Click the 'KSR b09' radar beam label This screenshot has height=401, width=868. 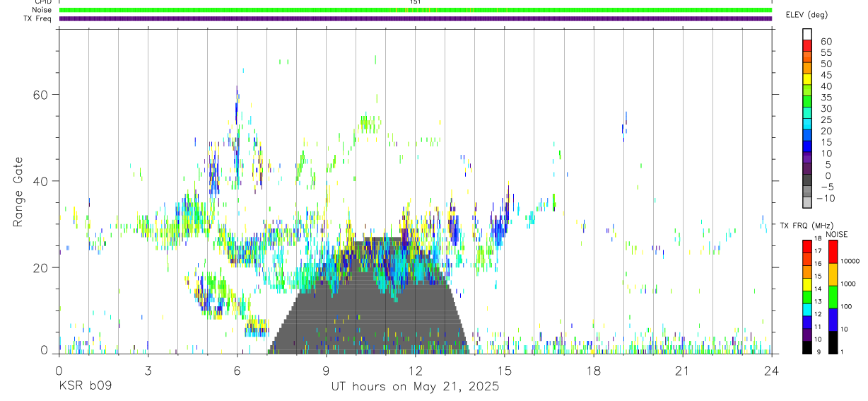[x=85, y=387]
